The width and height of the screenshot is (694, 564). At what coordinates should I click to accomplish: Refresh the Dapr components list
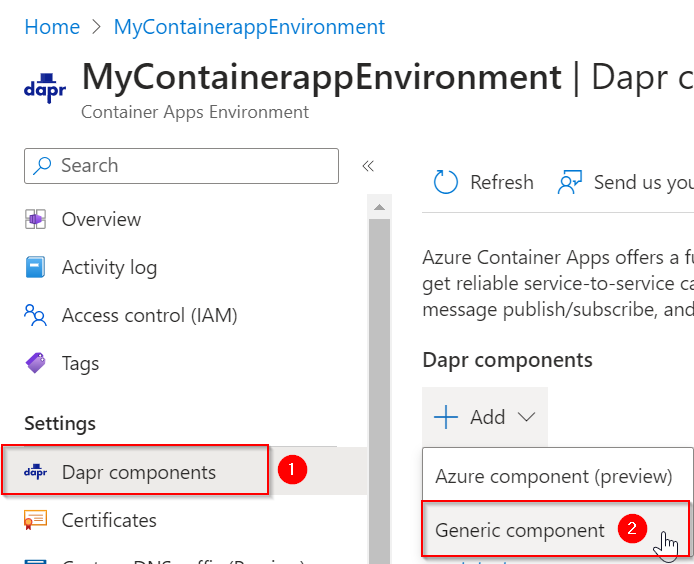coord(484,182)
